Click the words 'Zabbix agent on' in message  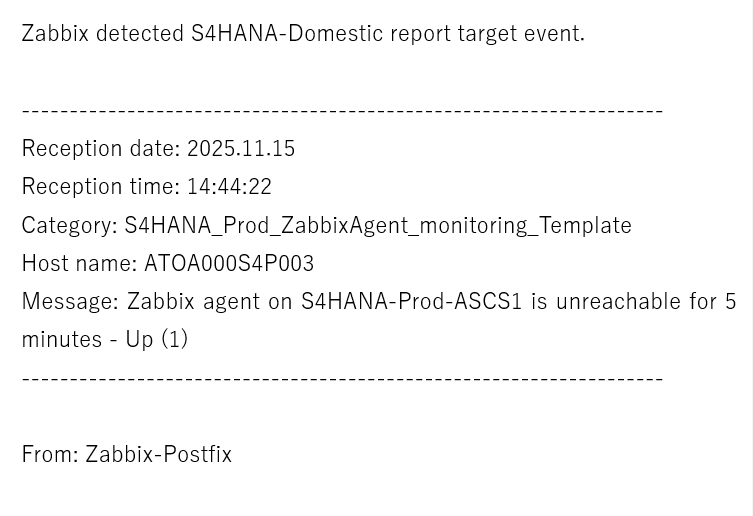click(x=209, y=301)
